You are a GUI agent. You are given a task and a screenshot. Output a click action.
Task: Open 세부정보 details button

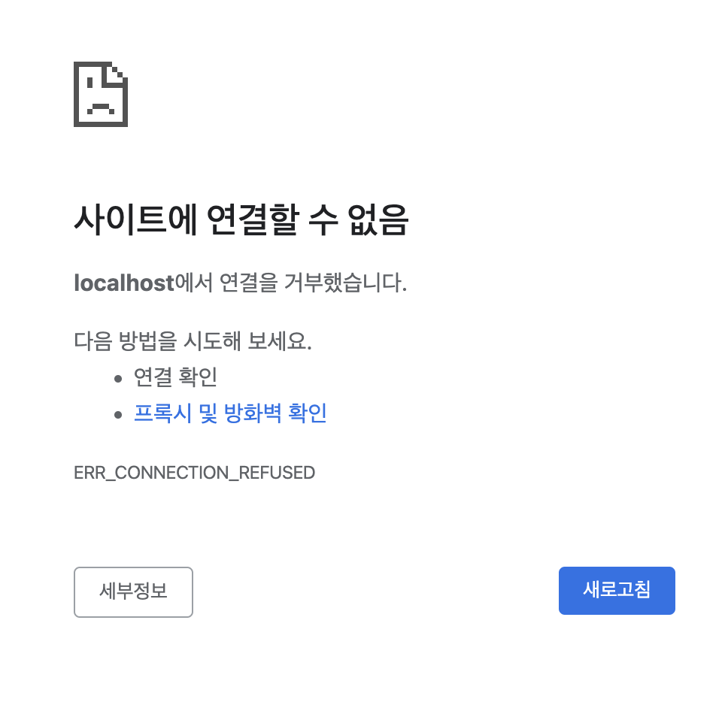133,591
